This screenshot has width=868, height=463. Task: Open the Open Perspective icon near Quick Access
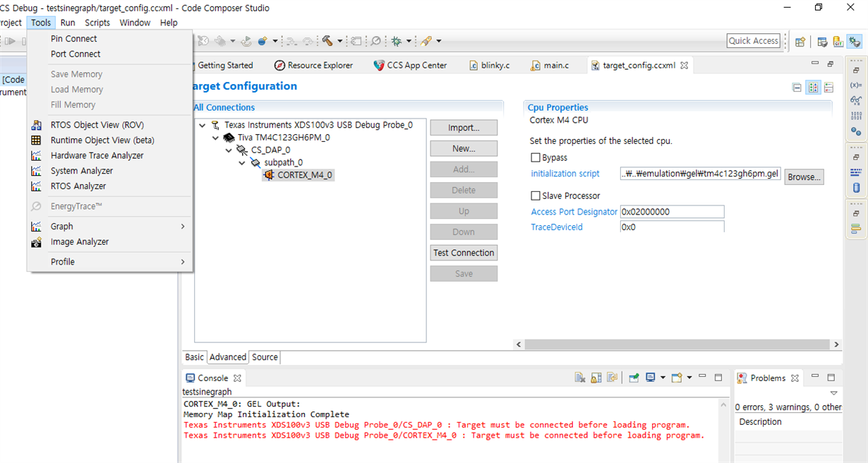point(800,42)
